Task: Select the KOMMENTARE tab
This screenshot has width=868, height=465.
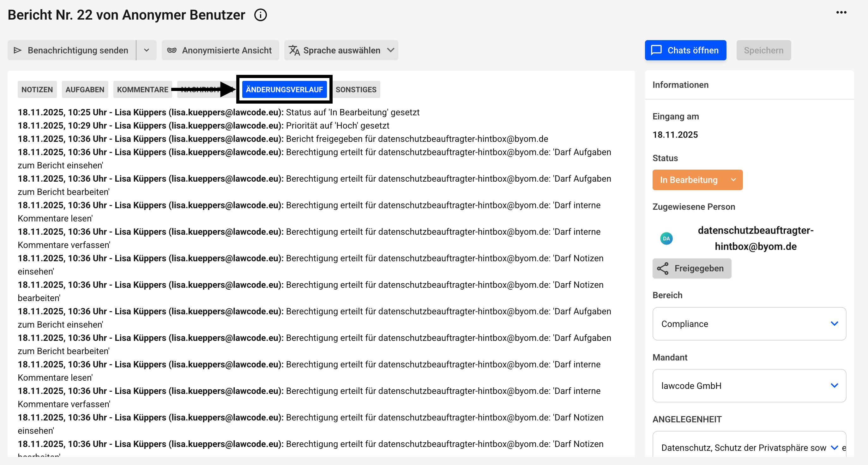Action: 142,90
